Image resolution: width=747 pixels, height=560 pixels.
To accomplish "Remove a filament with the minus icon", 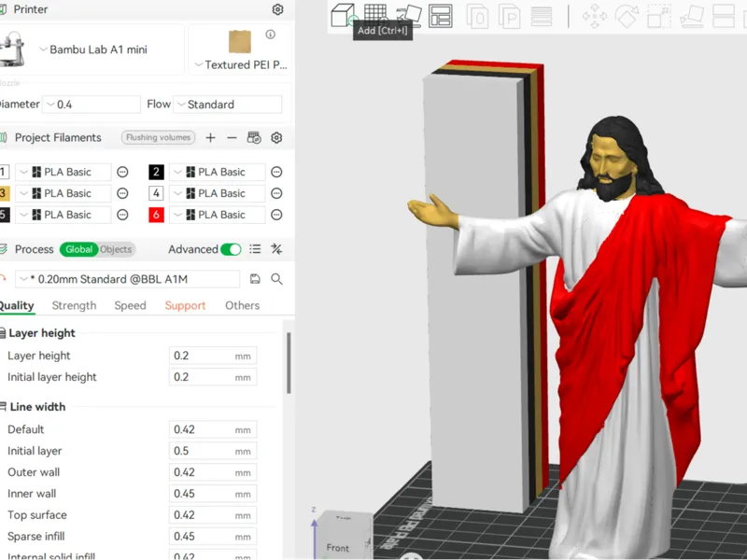I will coord(232,137).
